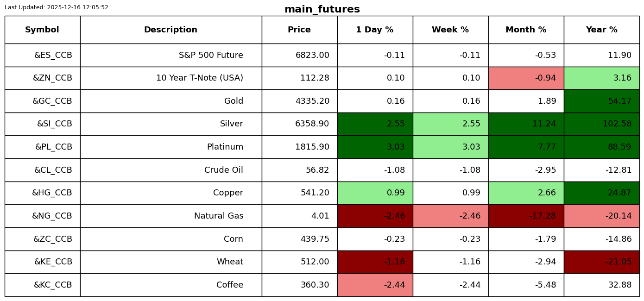Select the Price column header

[x=299, y=30]
